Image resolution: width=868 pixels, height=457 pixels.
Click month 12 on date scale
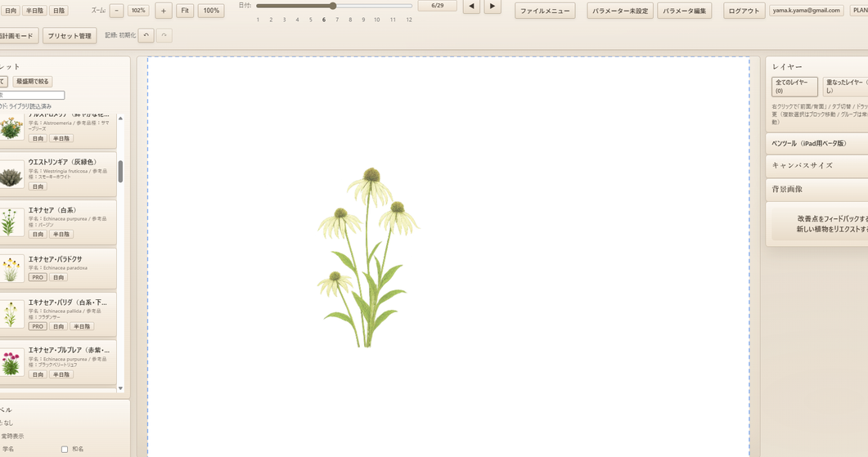click(409, 20)
